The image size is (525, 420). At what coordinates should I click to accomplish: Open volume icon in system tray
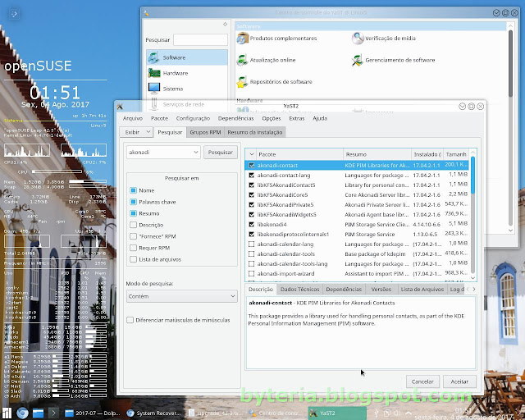[397, 413]
